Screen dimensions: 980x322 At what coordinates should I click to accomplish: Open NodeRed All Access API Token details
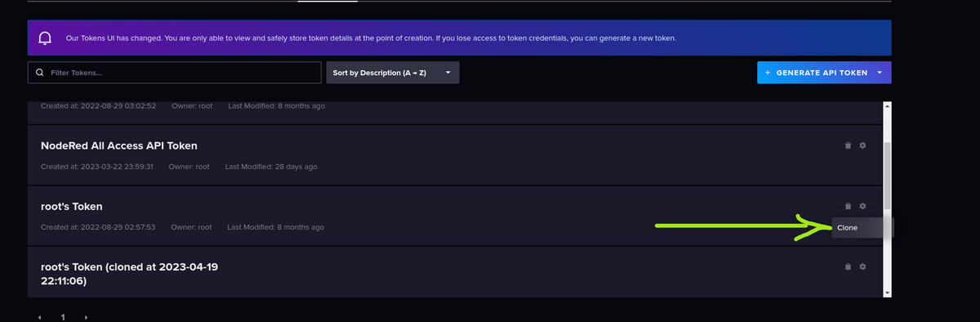coord(118,145)
